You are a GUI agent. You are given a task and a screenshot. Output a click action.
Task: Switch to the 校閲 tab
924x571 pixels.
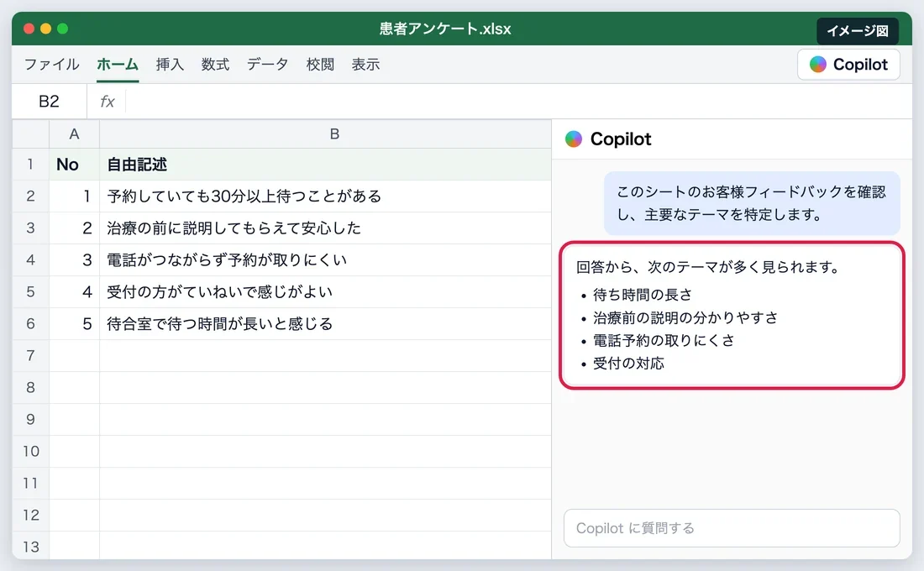click(x=320, y=64)
